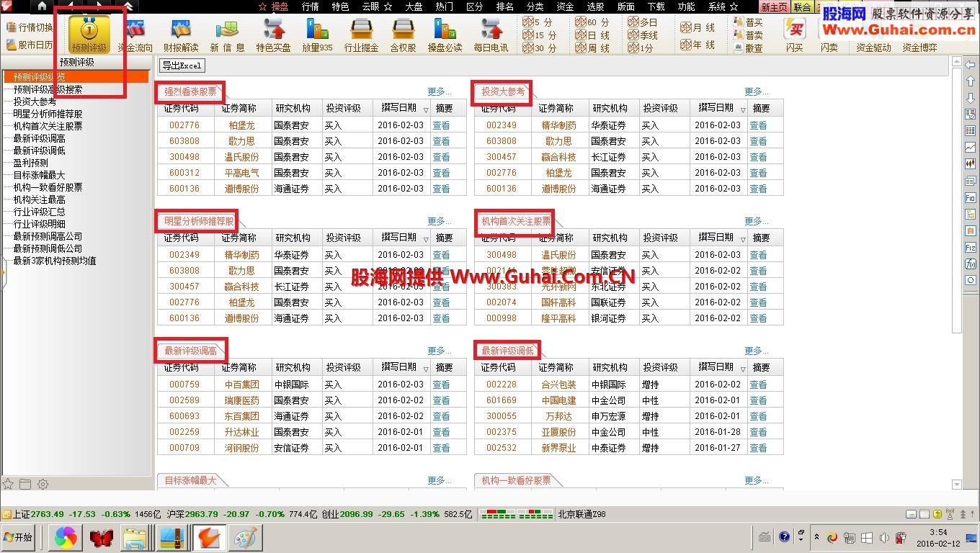The image size is (980, 553).
Task: Click stock code 600312 平高电气
Action: click(x=184, y=173)
